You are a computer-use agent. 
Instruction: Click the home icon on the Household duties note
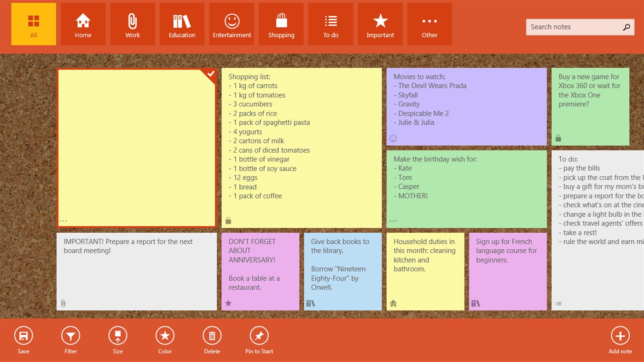click(x=393, y=303)
